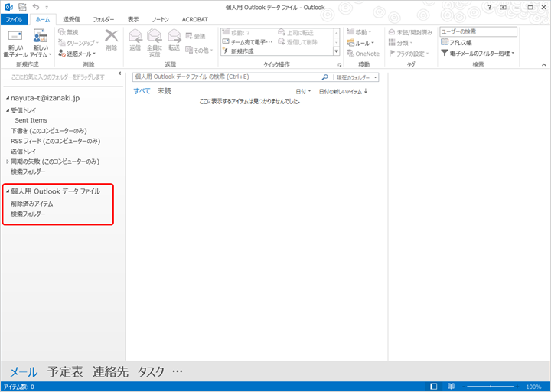Open the 迷惑メール junk mail menu
The width and height of the screenshot is (551, 392).
[x=77, y=54]
